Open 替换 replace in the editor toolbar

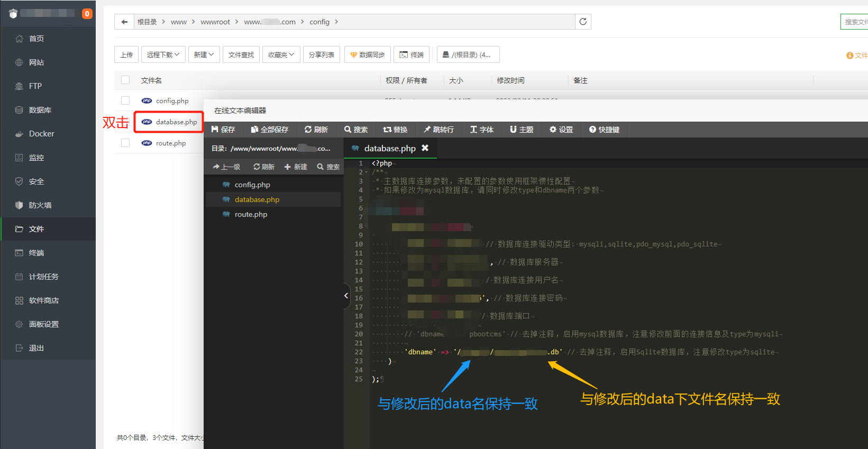tap(396, 130)
